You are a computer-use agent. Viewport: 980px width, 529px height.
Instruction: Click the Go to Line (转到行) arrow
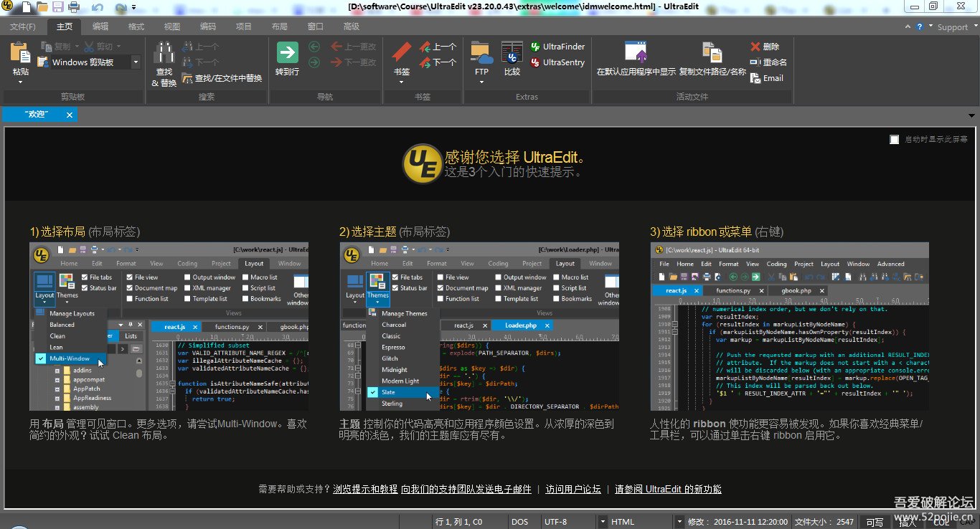(287, 52)
